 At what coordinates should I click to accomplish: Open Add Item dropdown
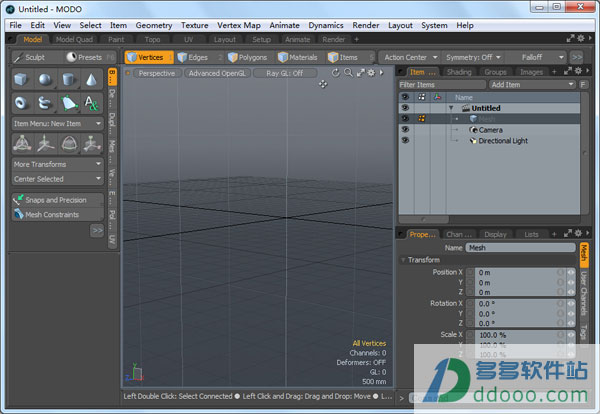[532, 85]
